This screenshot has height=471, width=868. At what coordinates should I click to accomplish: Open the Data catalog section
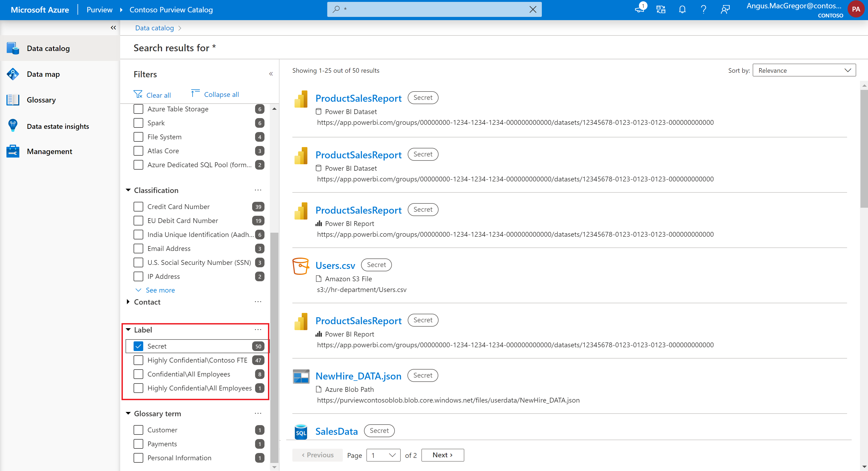click(x=49, y=48)
